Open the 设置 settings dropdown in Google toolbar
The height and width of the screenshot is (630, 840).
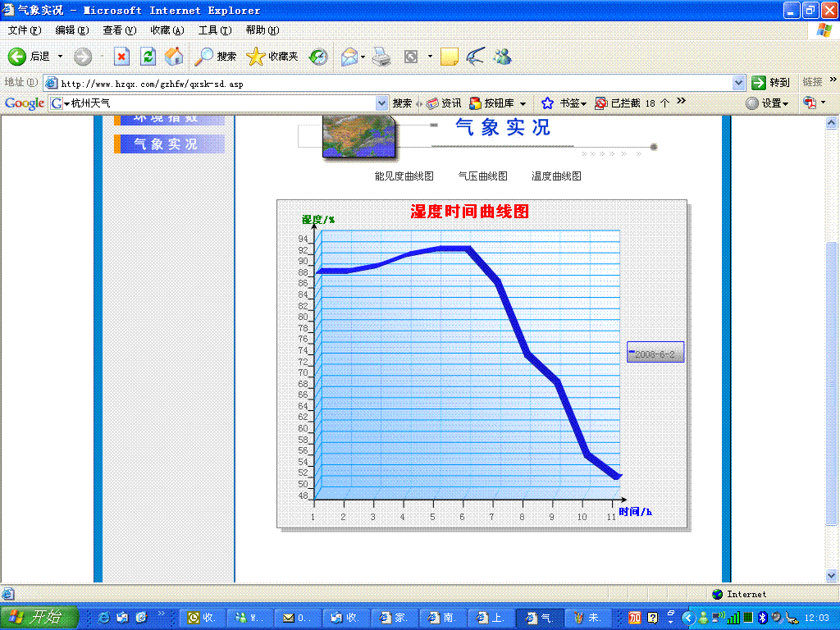(767, 103)
